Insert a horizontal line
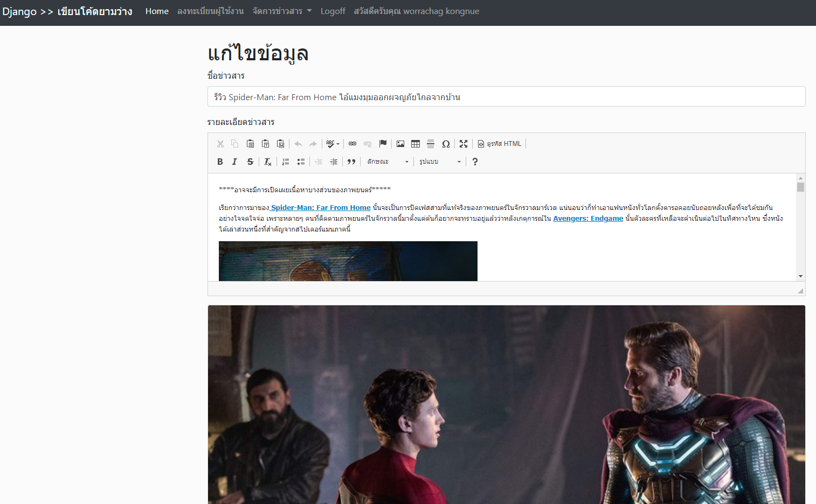Viewport: 816px width, 504px height. [431, 144]
